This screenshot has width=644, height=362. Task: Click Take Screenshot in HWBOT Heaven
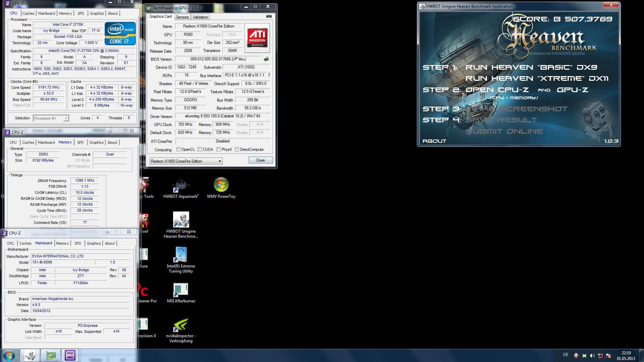click(517, 109)
